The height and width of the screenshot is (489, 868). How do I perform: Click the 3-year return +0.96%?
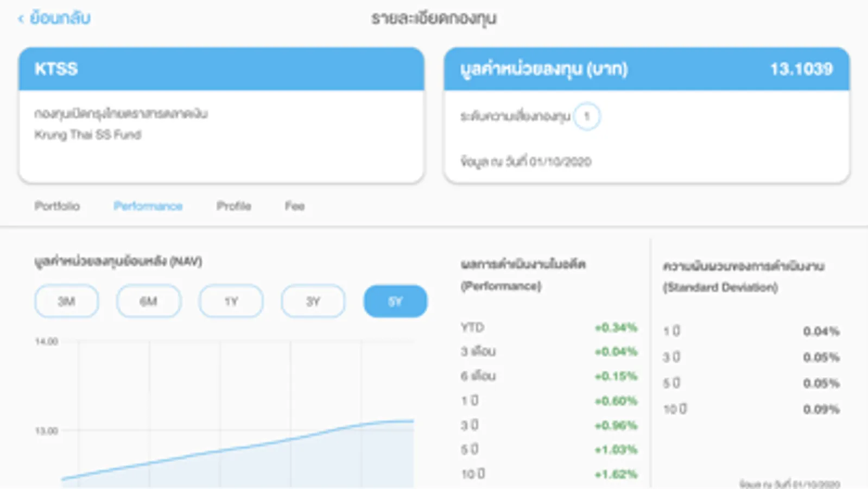pyautogui.click(x=616, y=425)
